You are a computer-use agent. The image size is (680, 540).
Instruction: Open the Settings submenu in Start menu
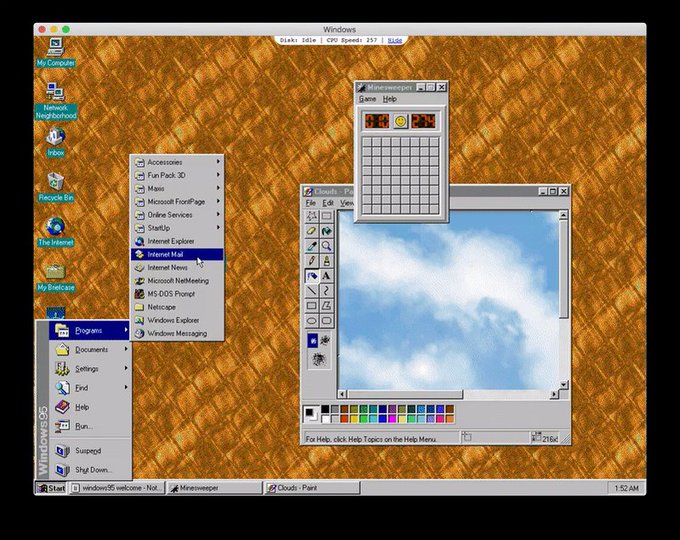[x=90, y=369]
